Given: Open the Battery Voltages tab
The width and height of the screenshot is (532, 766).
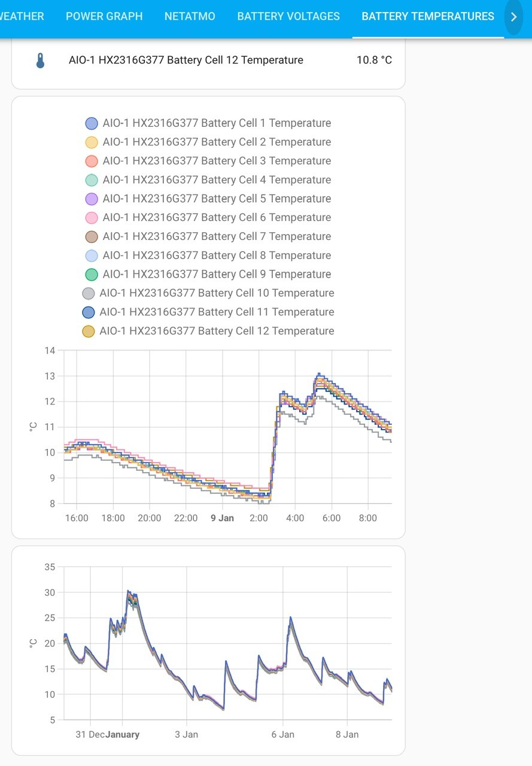Looking at the screenshot, I should coord(288,17).
